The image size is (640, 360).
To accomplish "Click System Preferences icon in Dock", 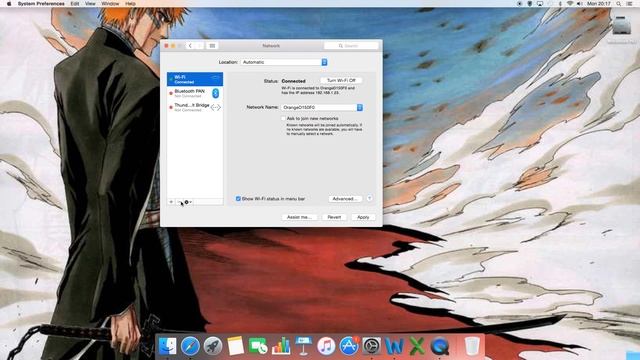I will click(371, 346).
